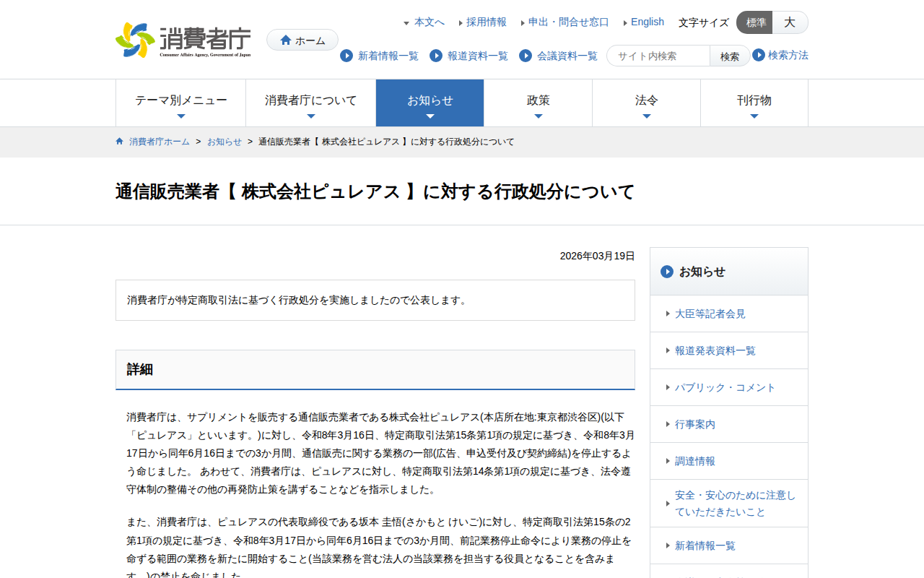The width and height of the screenshot is (924, 578).
Task: Click the circle arrow icon beside 会議資料一覧
Action: 526,56
